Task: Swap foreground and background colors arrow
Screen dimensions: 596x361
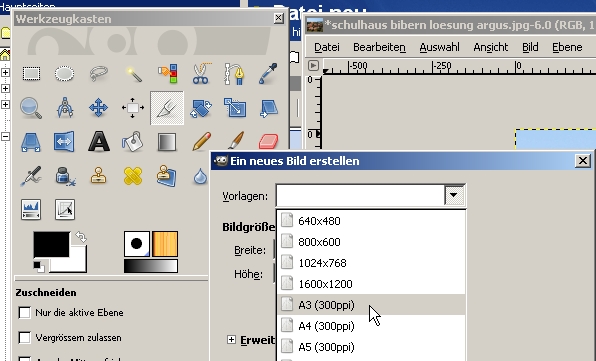Action: [x=81, y=237]
